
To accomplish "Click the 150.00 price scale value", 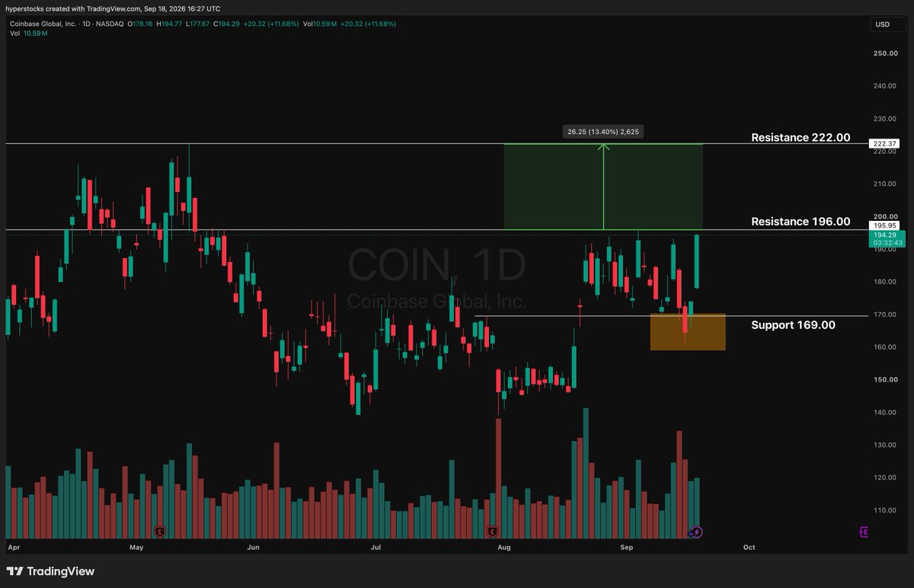I will [885, 379].
